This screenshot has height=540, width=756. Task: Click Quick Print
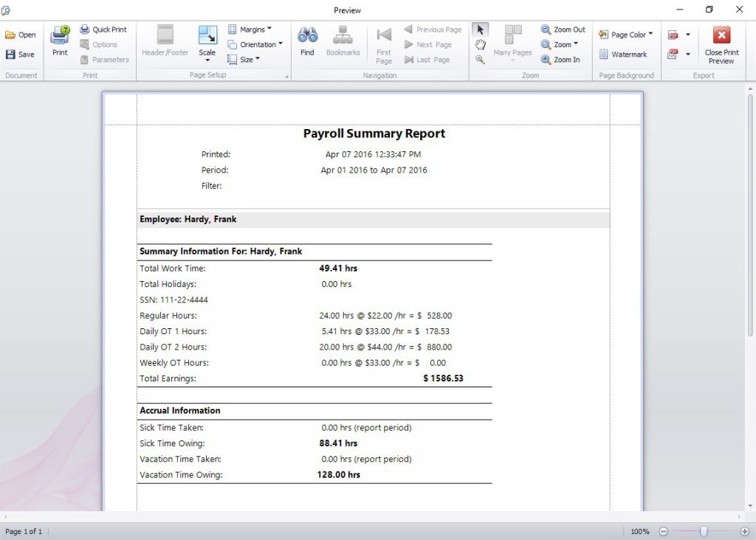point(103,30)
